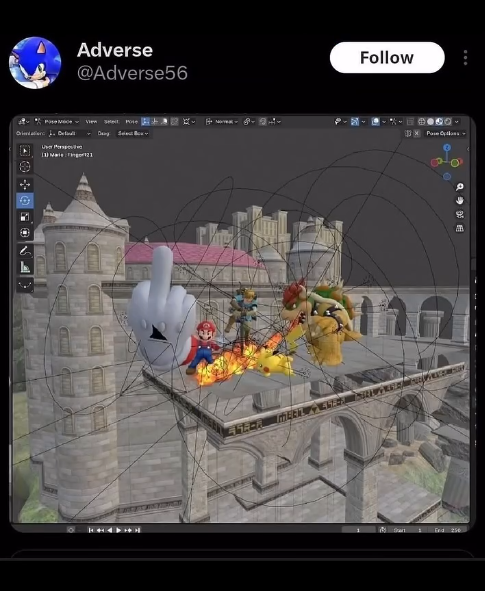Screen dimensions: 485x591
Task: Click the Start frame field
Action: pos(408,530)
